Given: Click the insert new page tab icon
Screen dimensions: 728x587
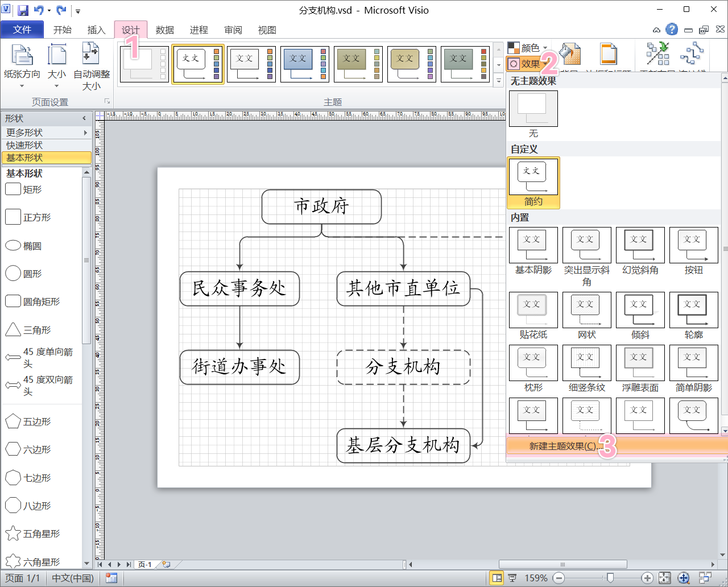Looking at the screenshot, I should [166, 564].
